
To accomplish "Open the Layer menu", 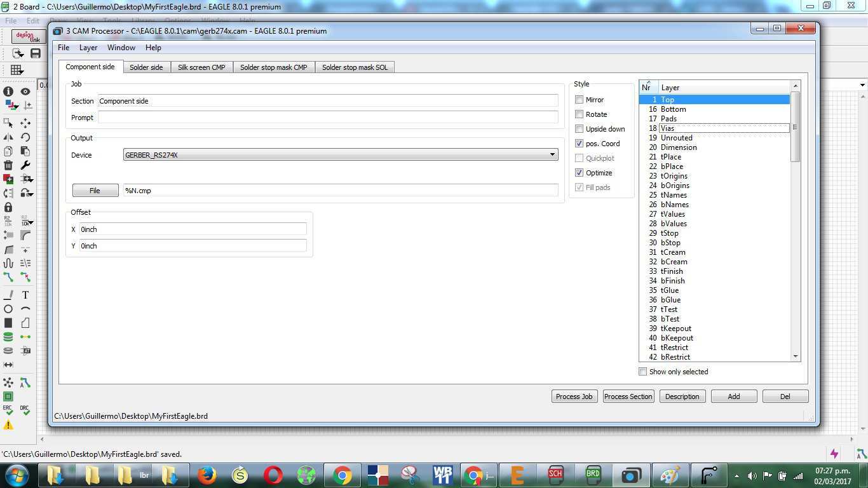I will click(88, 48).
